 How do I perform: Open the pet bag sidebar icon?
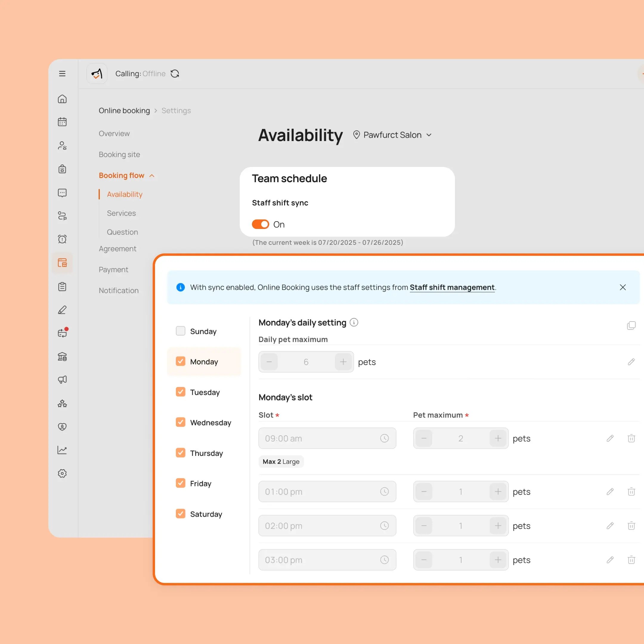[x=62, y=169]
